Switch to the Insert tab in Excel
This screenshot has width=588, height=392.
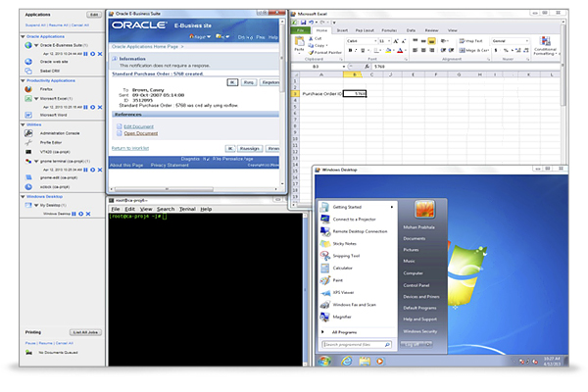pyautogui.click(x=342, y=30)
